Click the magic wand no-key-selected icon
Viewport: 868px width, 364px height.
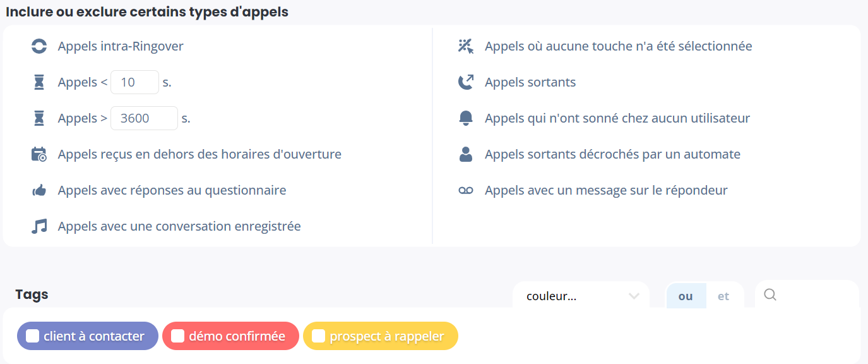click(466, 46)
